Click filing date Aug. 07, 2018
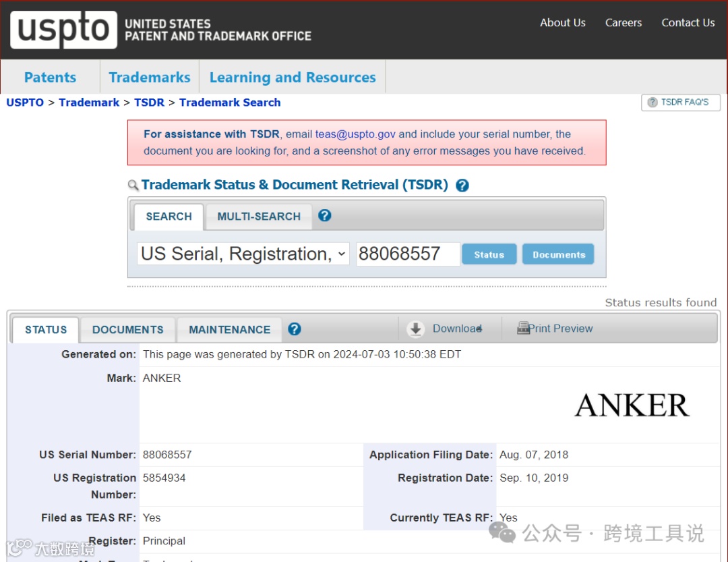This screenshot has height=562, width=728. 534,455
